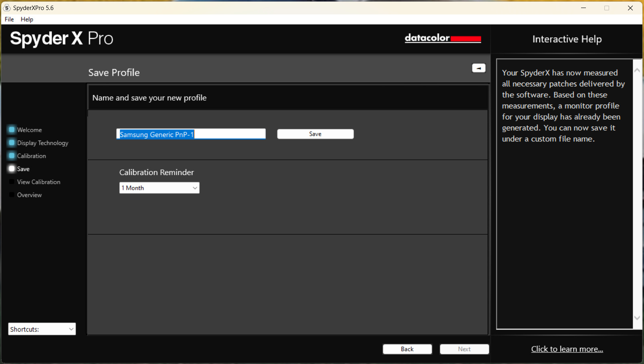Click the Next button
This screenshot has width=644, height=364.
click(464, 349)
